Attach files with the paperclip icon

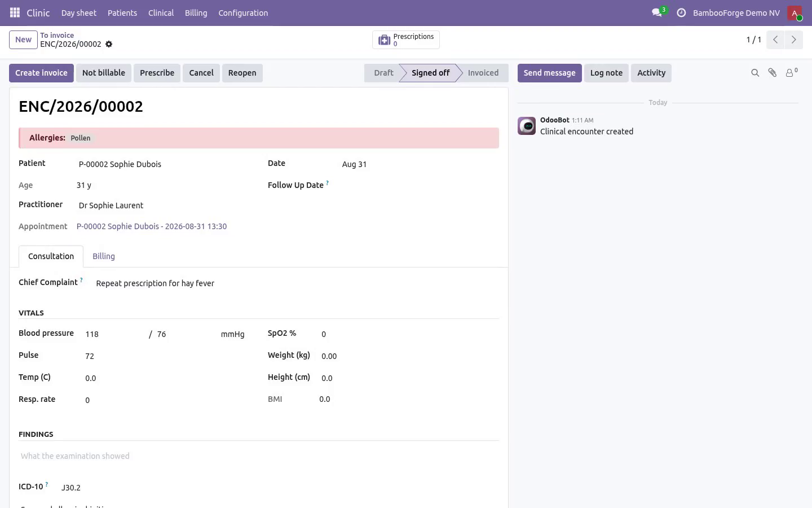(773, 73)
